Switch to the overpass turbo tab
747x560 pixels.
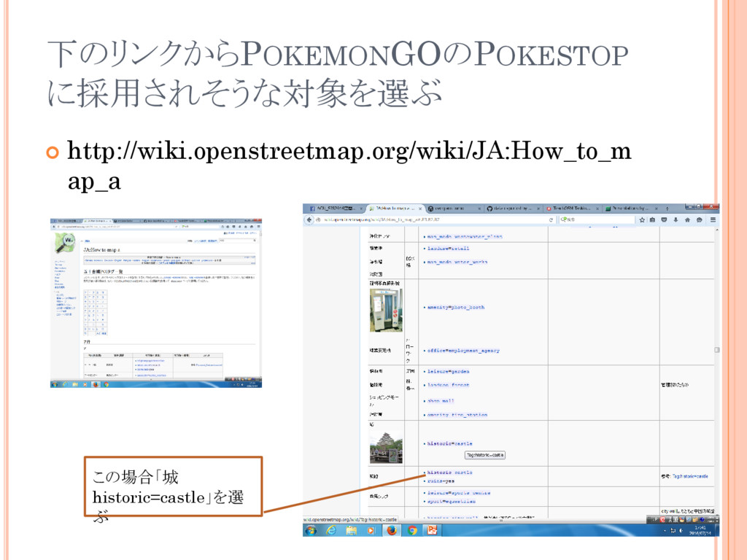click(x=454, y=209)
